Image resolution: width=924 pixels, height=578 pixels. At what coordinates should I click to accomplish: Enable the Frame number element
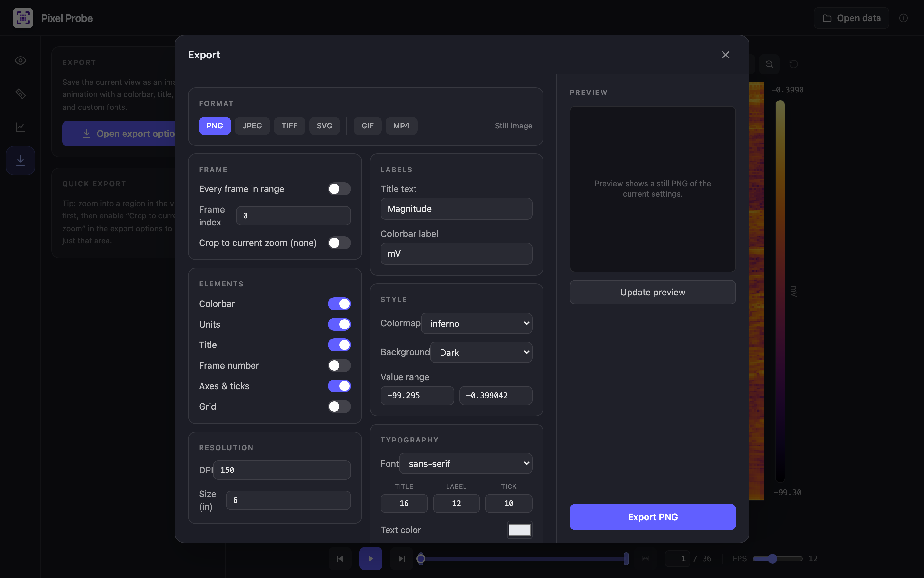[339, 365]
